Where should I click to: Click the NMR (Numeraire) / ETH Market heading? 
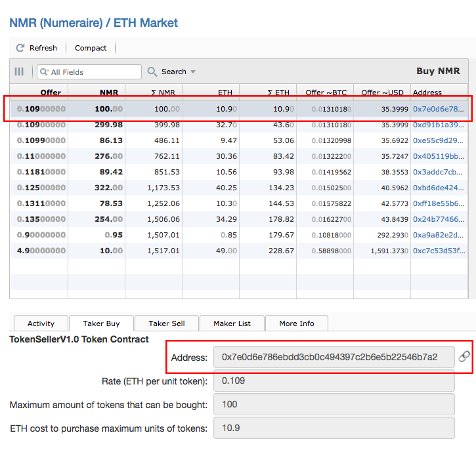click(93, 23)
